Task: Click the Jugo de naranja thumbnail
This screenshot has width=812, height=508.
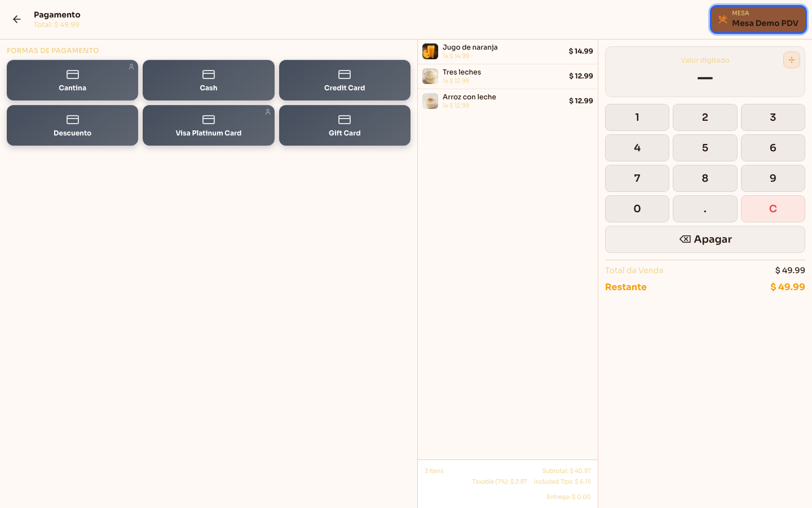Action: pyautogui.click(x=430, y=51)
